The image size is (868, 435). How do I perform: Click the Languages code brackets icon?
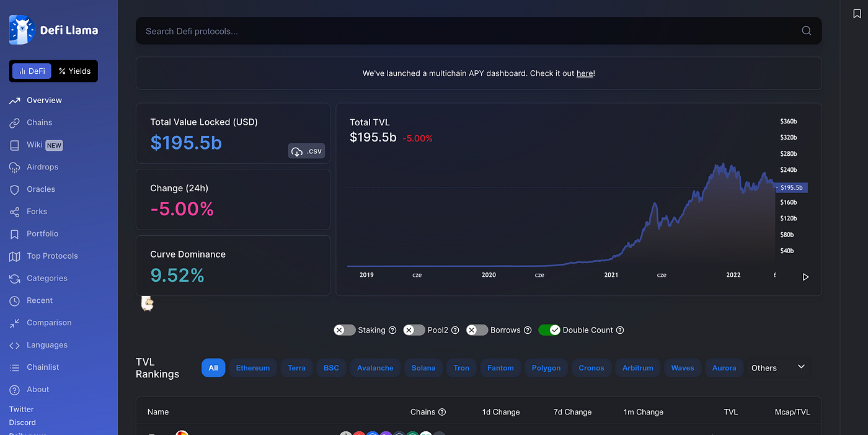pyautogui.click(x=15, y=346)
